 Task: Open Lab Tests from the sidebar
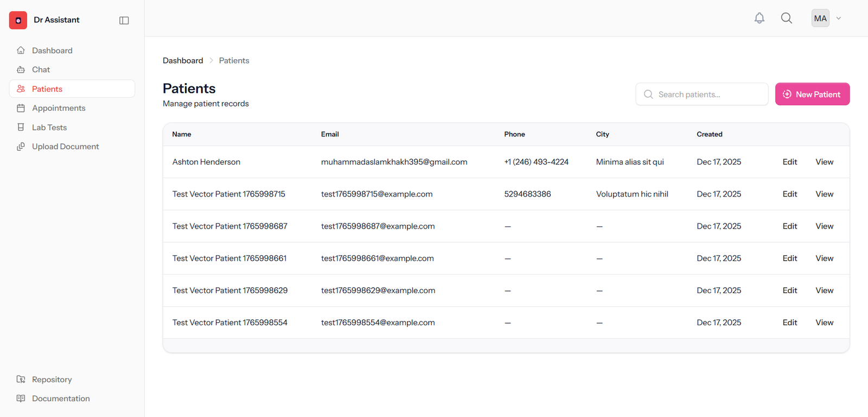[x=72, y=127]
